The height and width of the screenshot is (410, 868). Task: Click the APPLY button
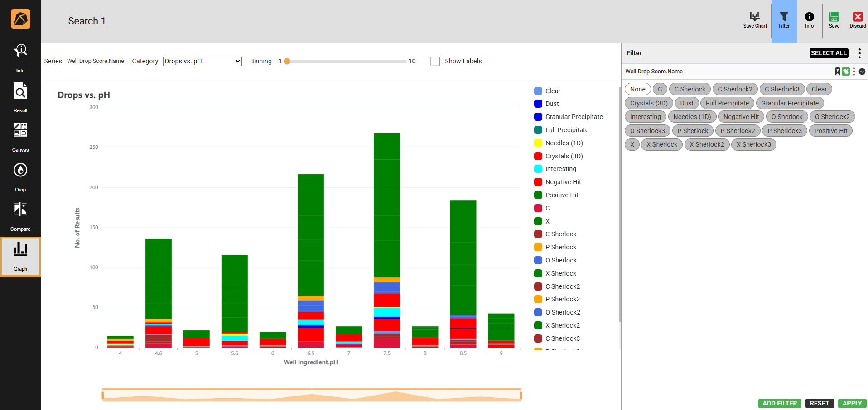[x=852, y=403]
